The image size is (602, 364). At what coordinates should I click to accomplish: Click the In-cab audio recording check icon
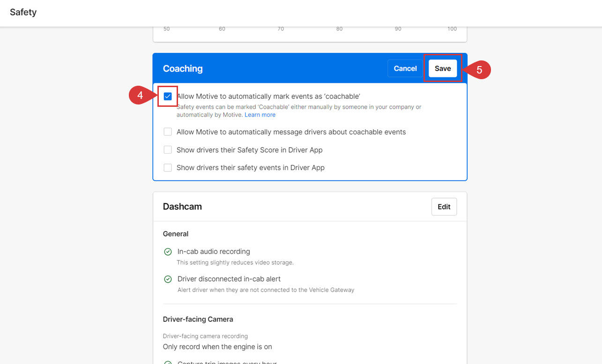(x=168, y=252)
